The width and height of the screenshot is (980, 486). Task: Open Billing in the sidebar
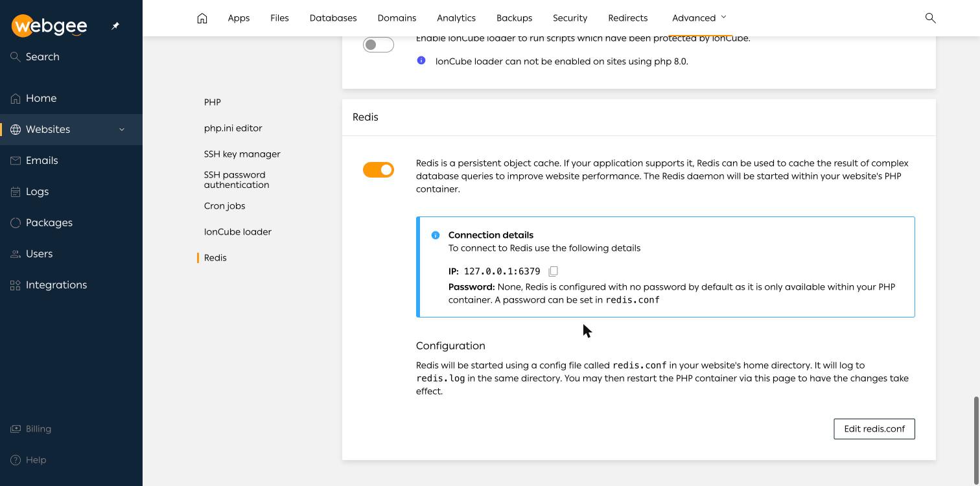(71, 429)
